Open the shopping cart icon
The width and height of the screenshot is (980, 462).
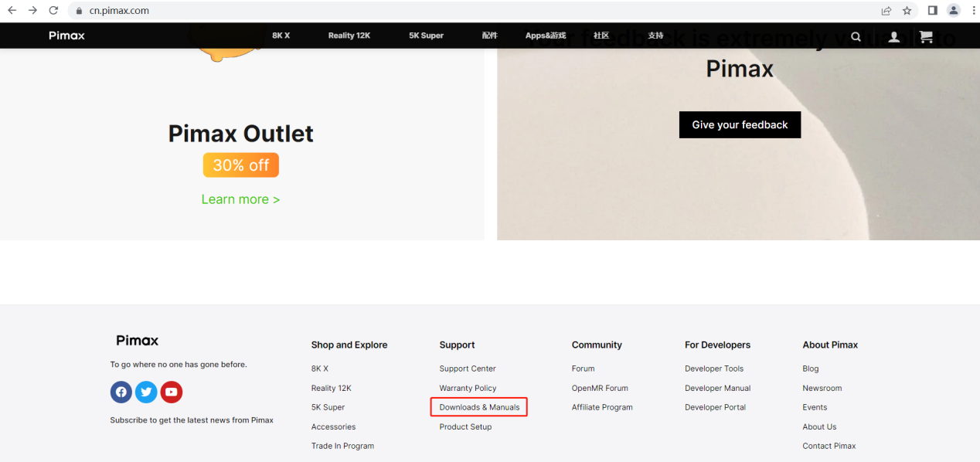click(x=925, y=36)
